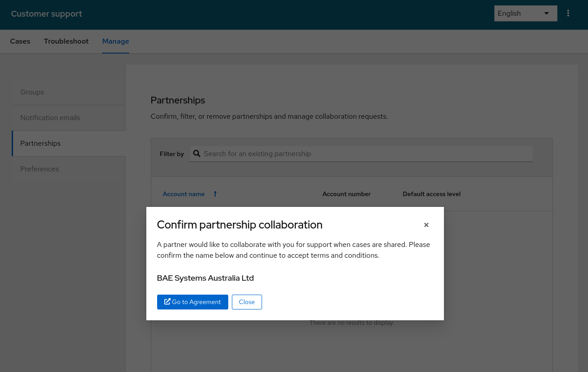Click the Go to Agreement button
The image size is (588, 372).
click(x=193, y=302)
